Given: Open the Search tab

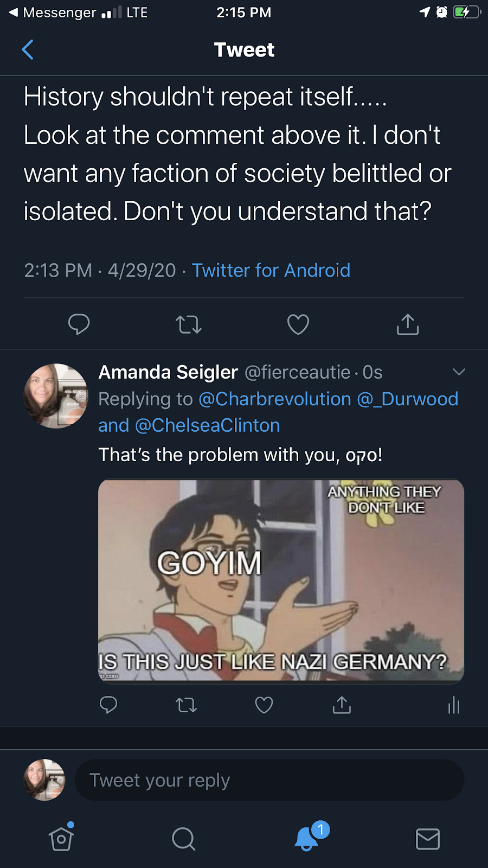Looking at the screenshot, I should [183, 839].
